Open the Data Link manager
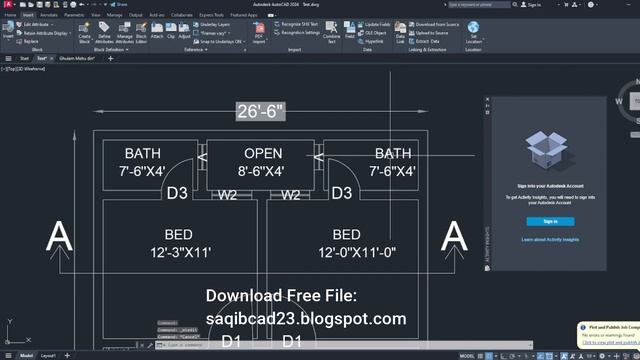The width and height of the screenshot is (640, 360). click(400, 33)
